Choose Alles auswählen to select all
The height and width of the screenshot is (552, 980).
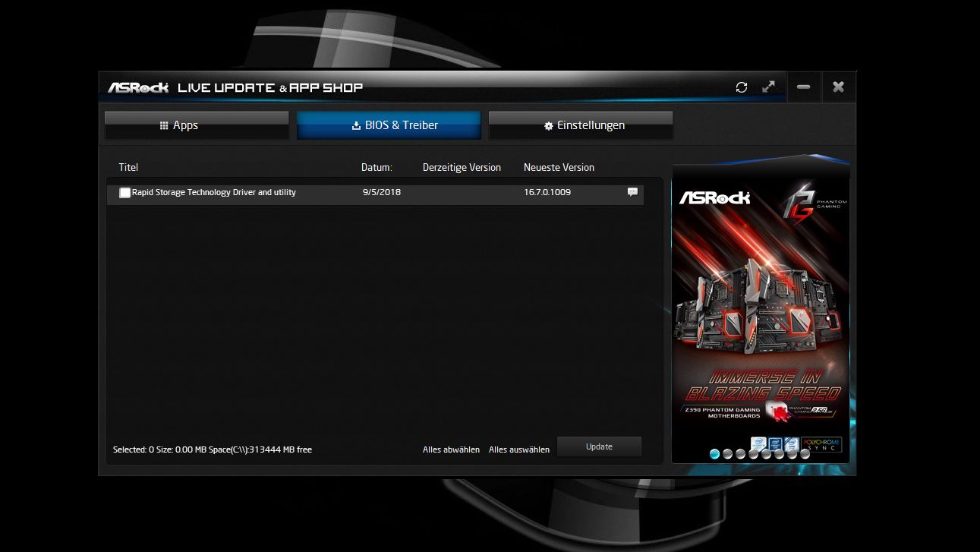(519, 449)
